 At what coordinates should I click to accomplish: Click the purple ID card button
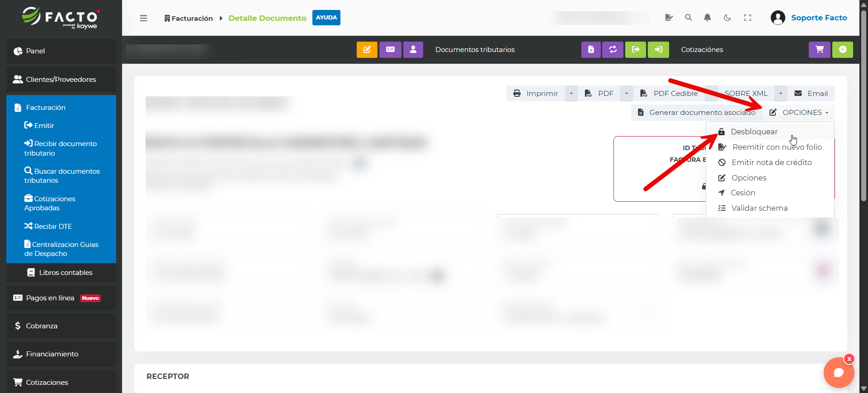tap(391, 50)
